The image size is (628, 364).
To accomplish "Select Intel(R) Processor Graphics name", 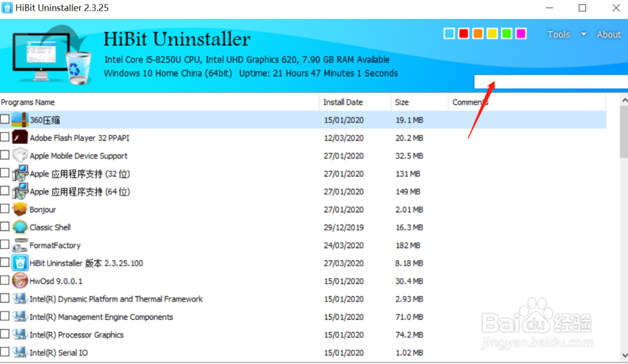I will point(77,335).
